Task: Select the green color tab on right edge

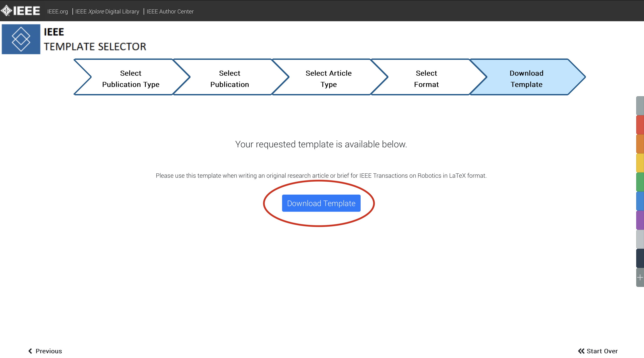Action: tap(640, 182)
